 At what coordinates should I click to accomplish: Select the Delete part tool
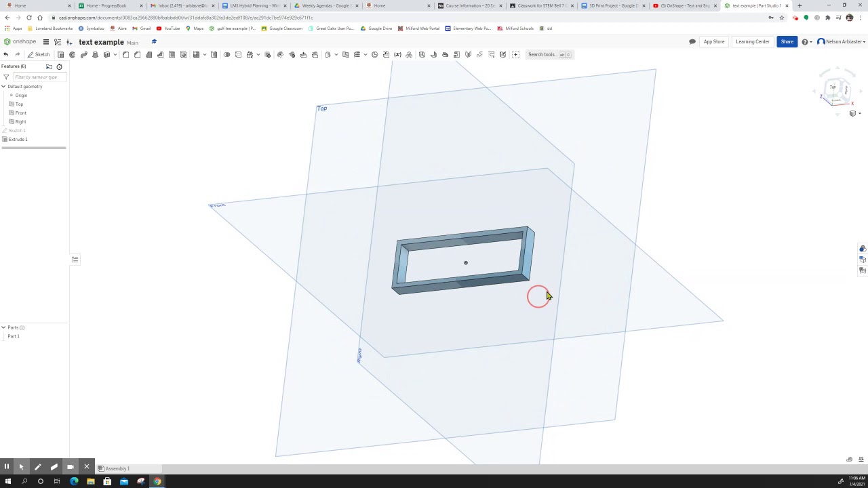click(x=267, y=54)
